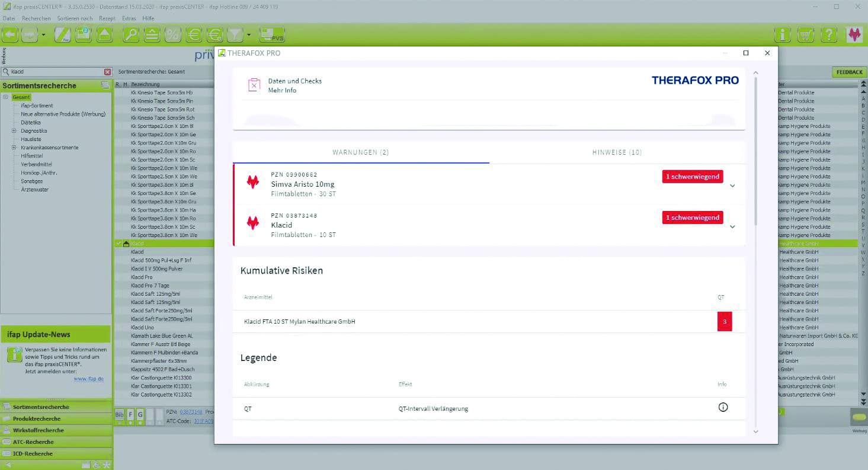
Task: Open the ATC-Recherche panel
Action: tap(56, 442)
